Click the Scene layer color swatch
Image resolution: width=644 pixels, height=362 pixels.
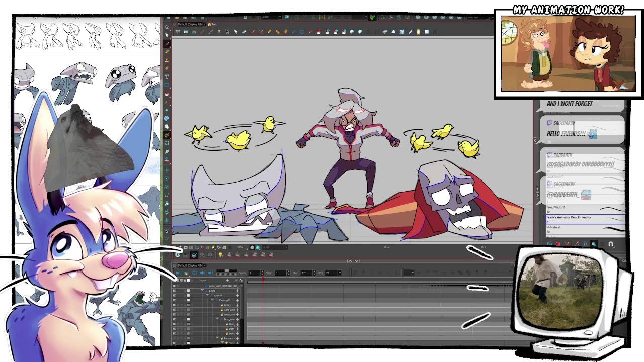tap(188, 291)
